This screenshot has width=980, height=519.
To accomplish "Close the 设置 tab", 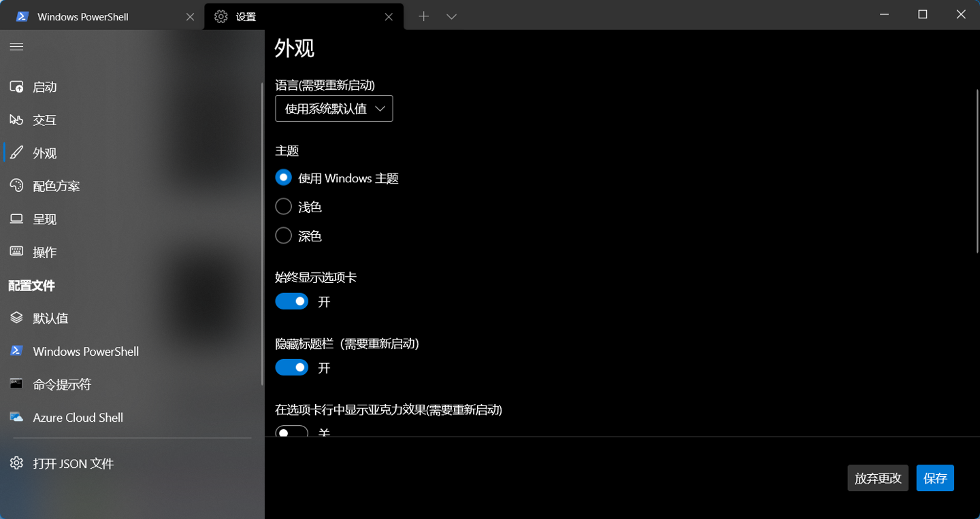I will click(x=389, y=16).
